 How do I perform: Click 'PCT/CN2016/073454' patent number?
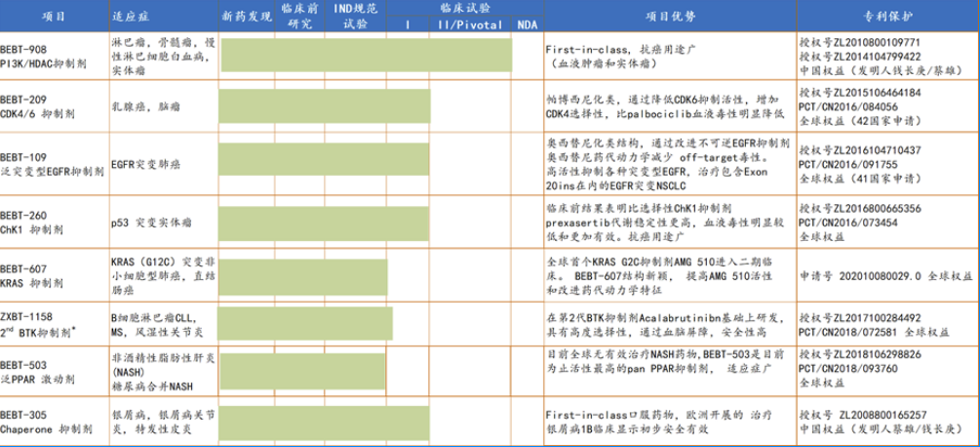[x=848, y=223]
